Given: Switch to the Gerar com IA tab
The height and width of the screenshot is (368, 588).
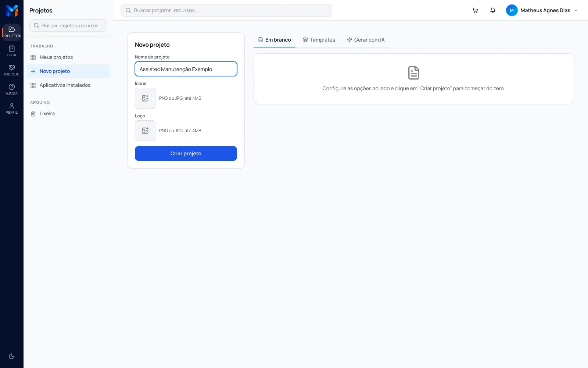Looking at the screenshot, I should pos(366,40).
